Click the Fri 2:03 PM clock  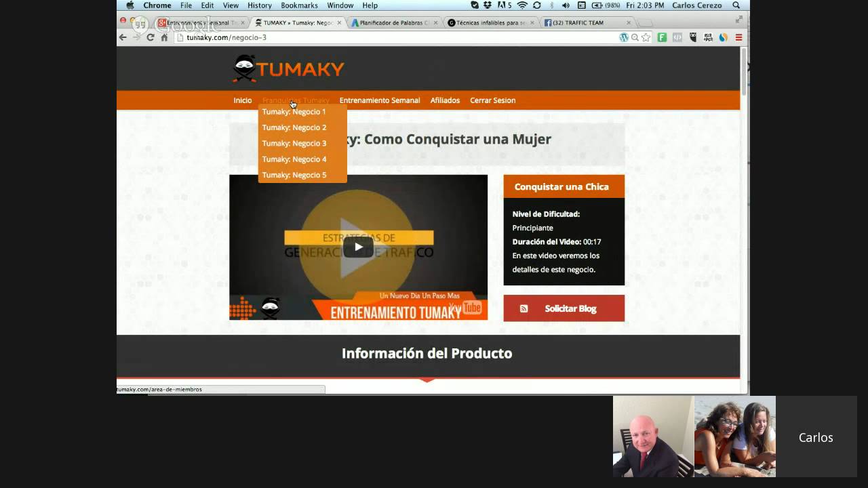point(645,5)
